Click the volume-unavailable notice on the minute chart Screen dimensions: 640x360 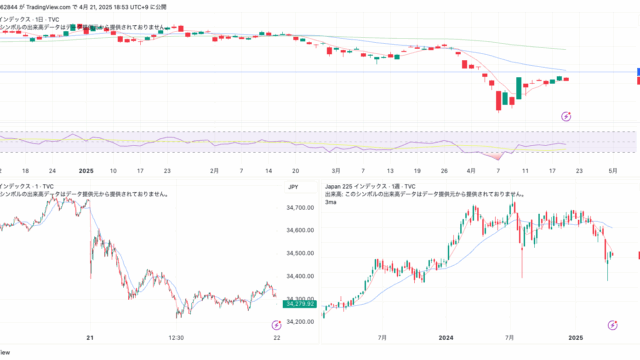point(84,194)
